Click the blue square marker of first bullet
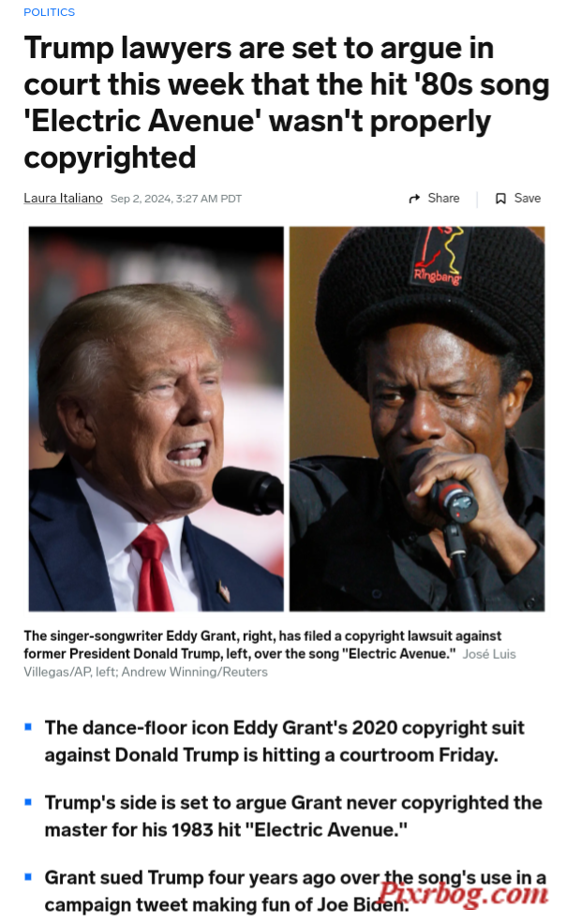Viewport: 567px width, 924px height. (x=28, y=727)
